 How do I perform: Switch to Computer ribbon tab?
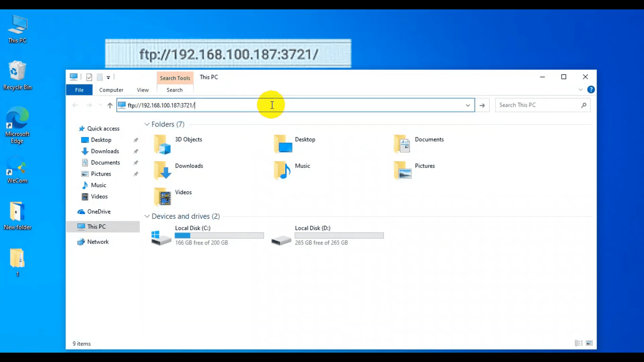pos(111,90)
